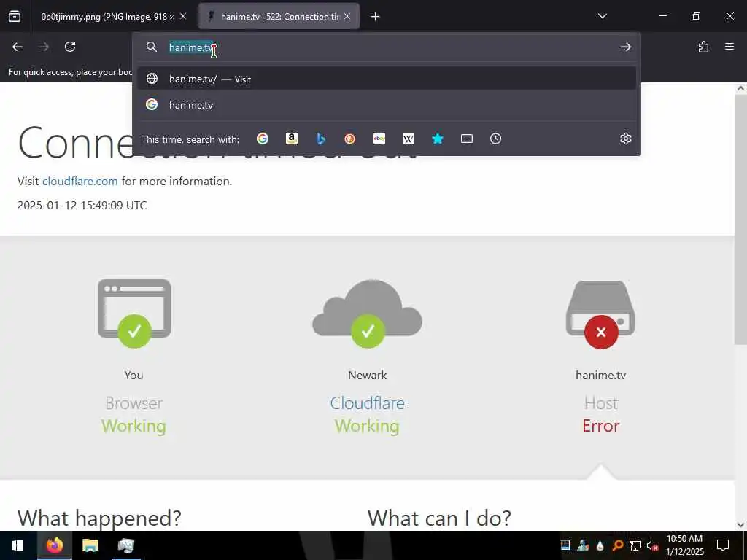Search with Wikipedia this time
Image resolution: width=747 pixels, height=560 pixels.
pyautogui.click(x=409, y=139)
